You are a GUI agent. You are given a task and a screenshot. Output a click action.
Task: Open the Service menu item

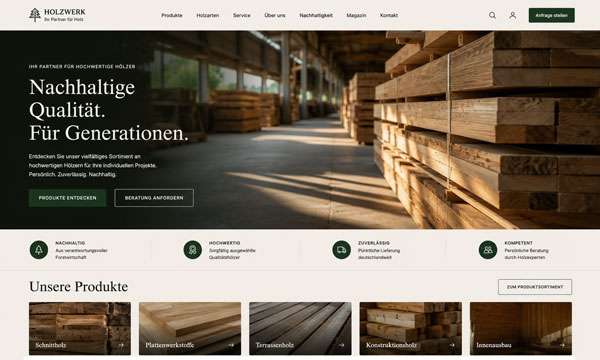tap(241, 15)
